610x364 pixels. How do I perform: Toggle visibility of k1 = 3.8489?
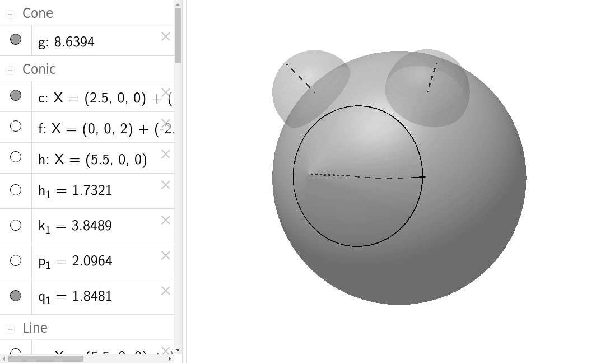(16, 225)
